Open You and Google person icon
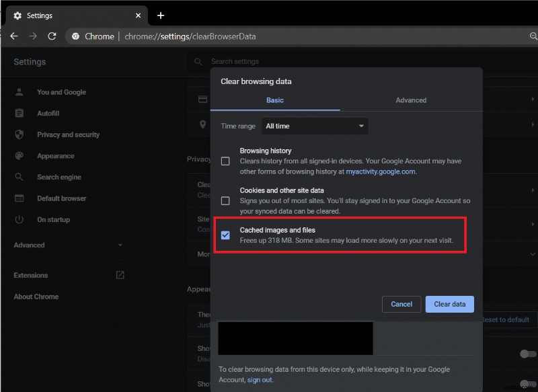 (x=20, y=92)
